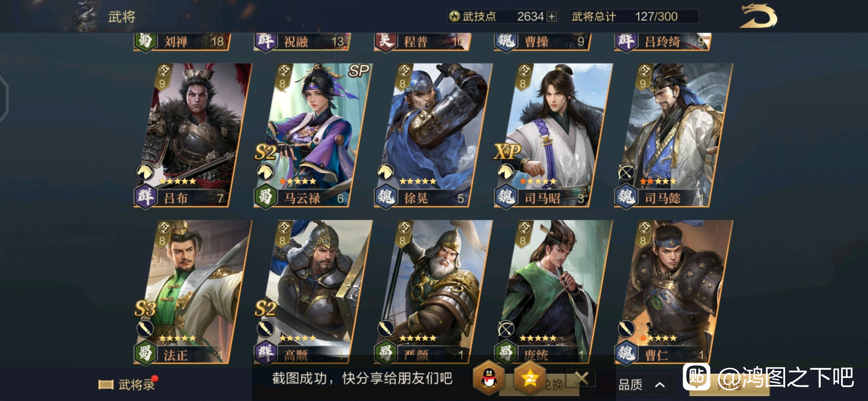Select the 徐晃 general card

pyautogui.click(x=433, y=135)
